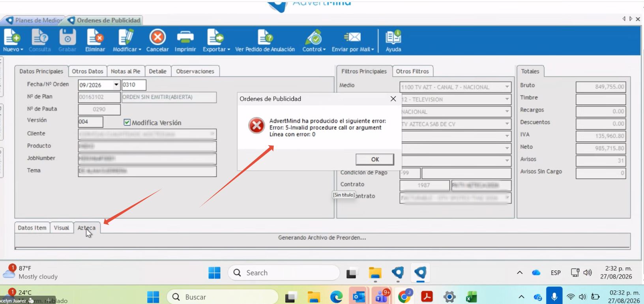Click the order number field 0310
This screenshot has height=304, width=644.
click(x=134, y=85)
